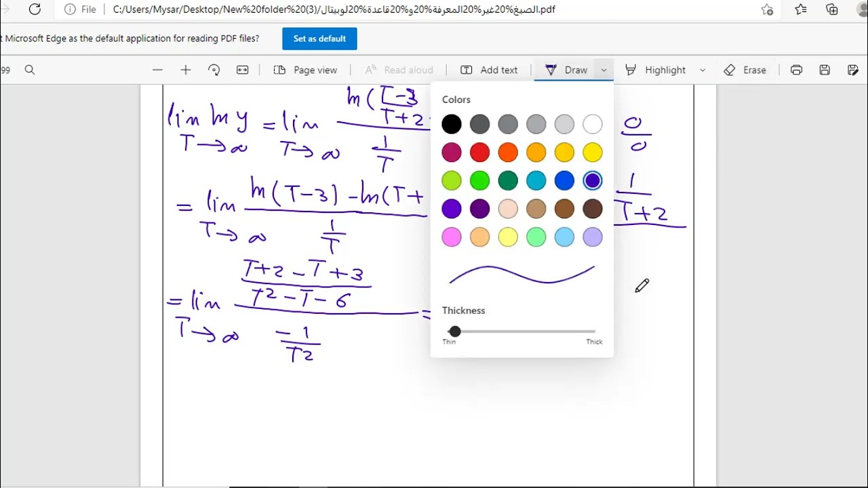Toggle the Erase tool
Viewport: 868px width, 488px height.
[745, 70]
